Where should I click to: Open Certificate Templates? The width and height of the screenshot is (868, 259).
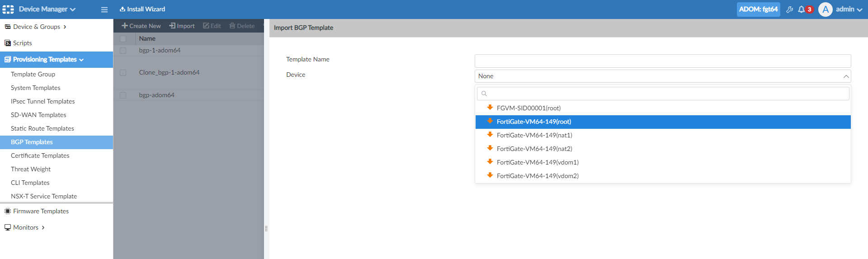coord(40,155)
